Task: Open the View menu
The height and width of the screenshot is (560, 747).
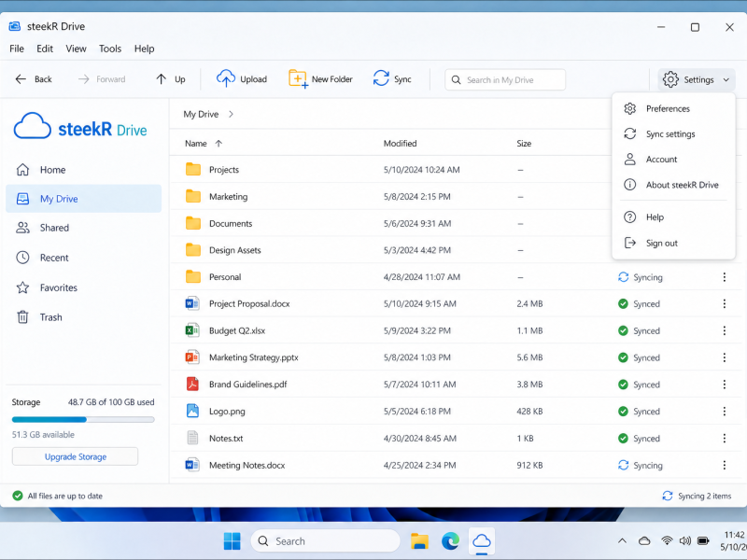Action: point(77,49)
